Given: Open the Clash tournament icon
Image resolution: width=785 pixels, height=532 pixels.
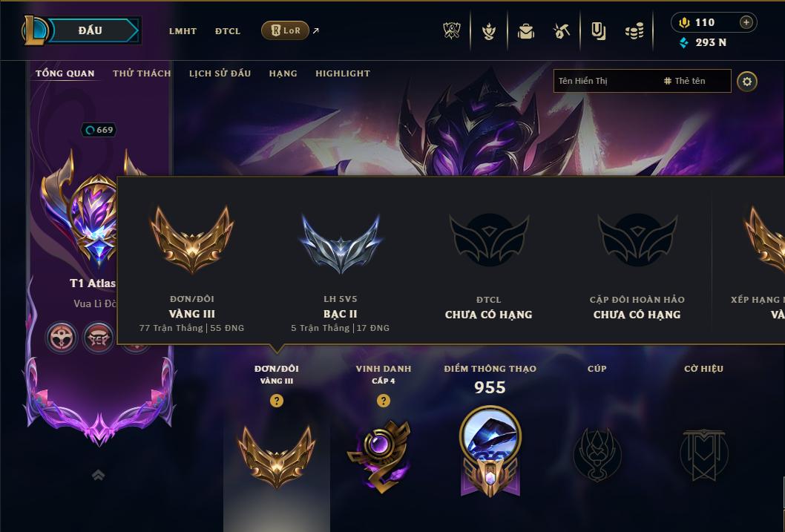Looking at the screenshot, I should [x=452, y=31].
